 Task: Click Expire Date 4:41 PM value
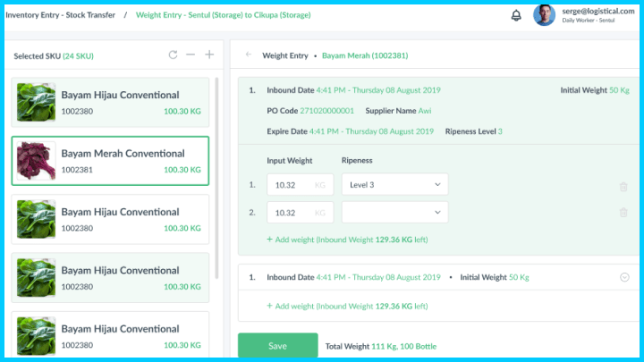(371, 131)
